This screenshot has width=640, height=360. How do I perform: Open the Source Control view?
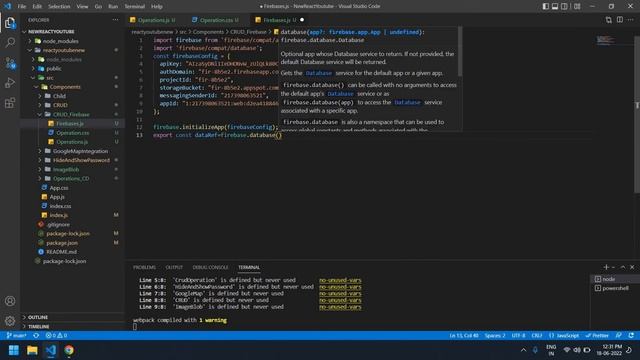pyautogui.click(x=10, y=63)
